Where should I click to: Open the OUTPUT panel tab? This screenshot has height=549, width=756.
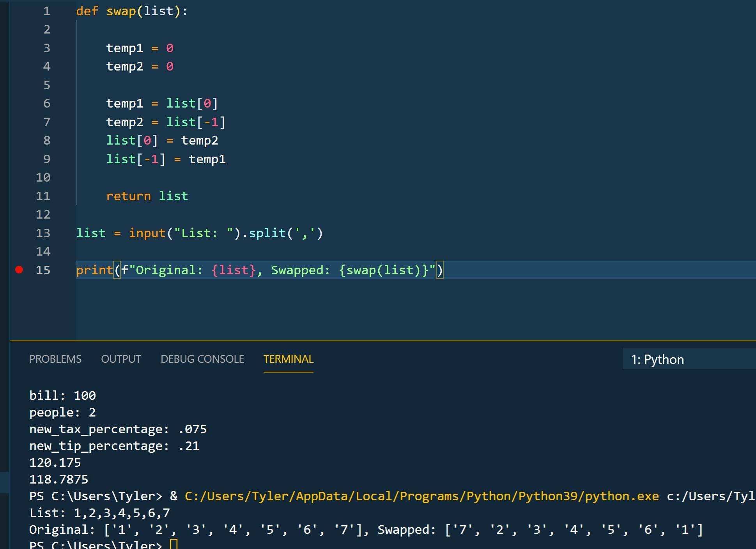pyautogui.click(x=121, y=359)
